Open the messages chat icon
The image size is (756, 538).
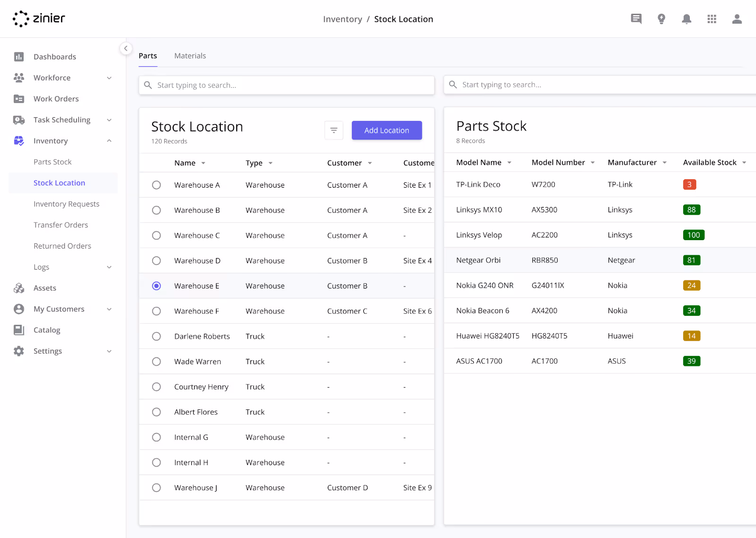coord(636,19)
